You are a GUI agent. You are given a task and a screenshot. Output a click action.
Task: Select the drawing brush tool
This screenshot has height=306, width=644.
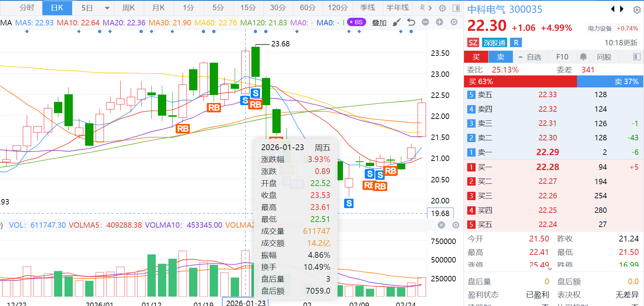(x=397, y=22)
